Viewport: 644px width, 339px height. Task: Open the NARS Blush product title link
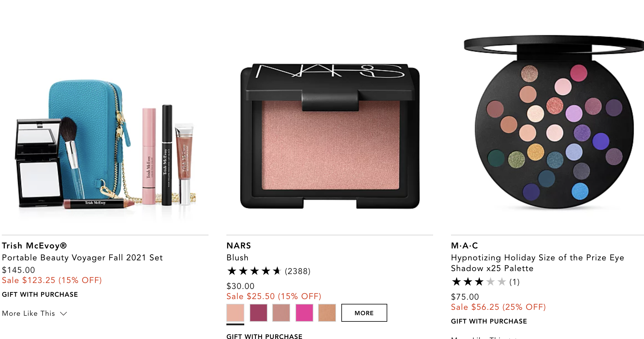tap(237, 257)
